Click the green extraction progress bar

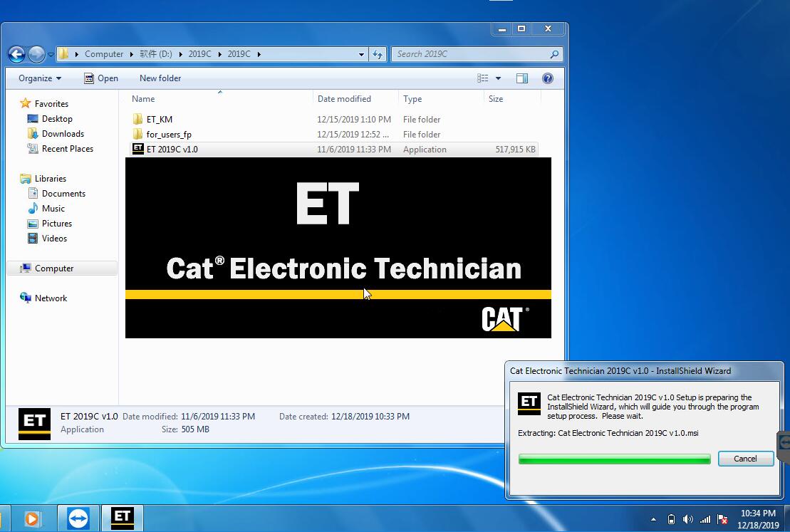coord(614,459)
